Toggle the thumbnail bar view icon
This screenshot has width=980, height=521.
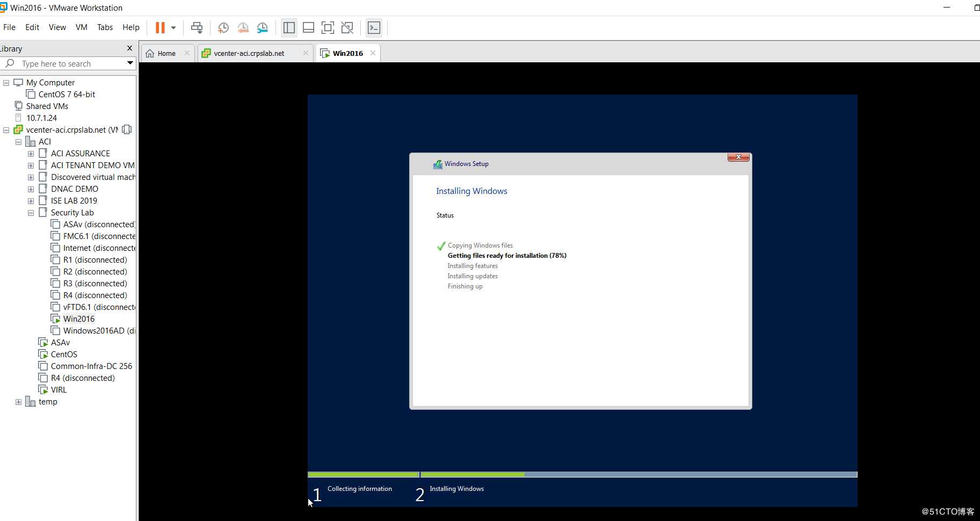[308, 27]
